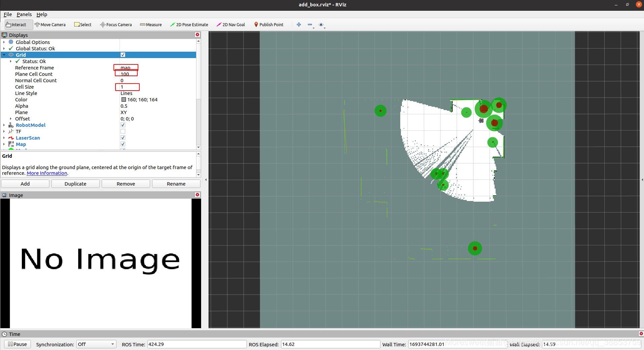Open the File menu
The height and width of the screenshot is (350, 644).
tap(7, 14)
